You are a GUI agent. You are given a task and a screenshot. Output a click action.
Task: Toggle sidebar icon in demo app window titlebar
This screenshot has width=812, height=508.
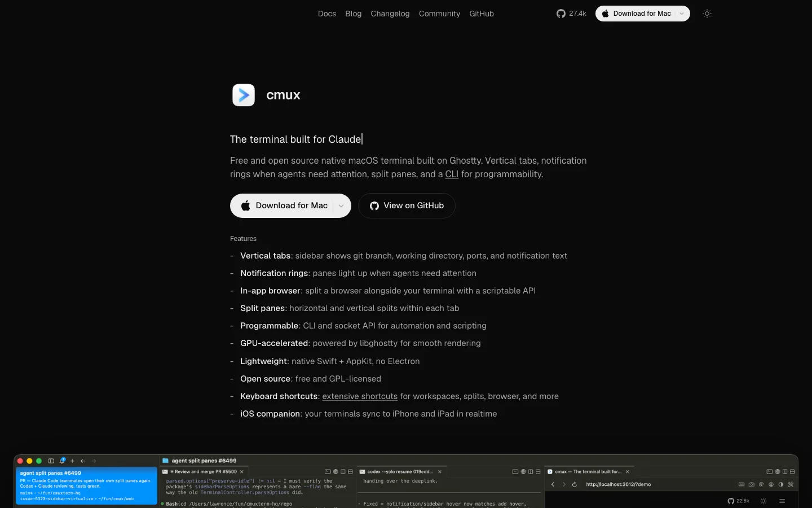tap(51, 461)
